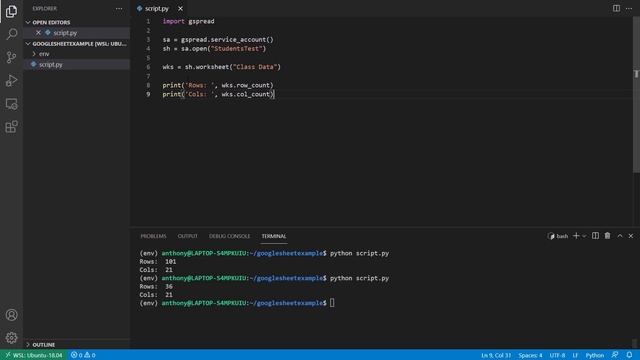The height and width of the screenshot is (360, 640).
Task: Open errors and warnings counter
Action: (83, 355)
